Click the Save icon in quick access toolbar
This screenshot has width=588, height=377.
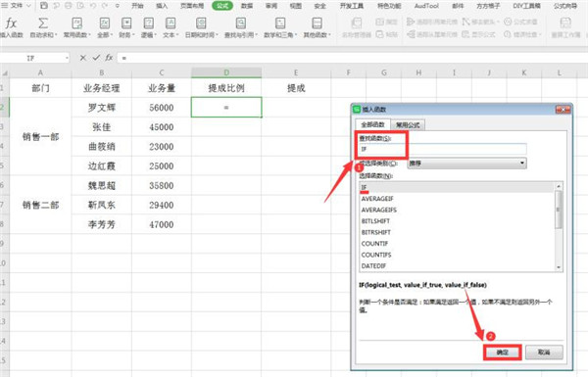point(44,6)
